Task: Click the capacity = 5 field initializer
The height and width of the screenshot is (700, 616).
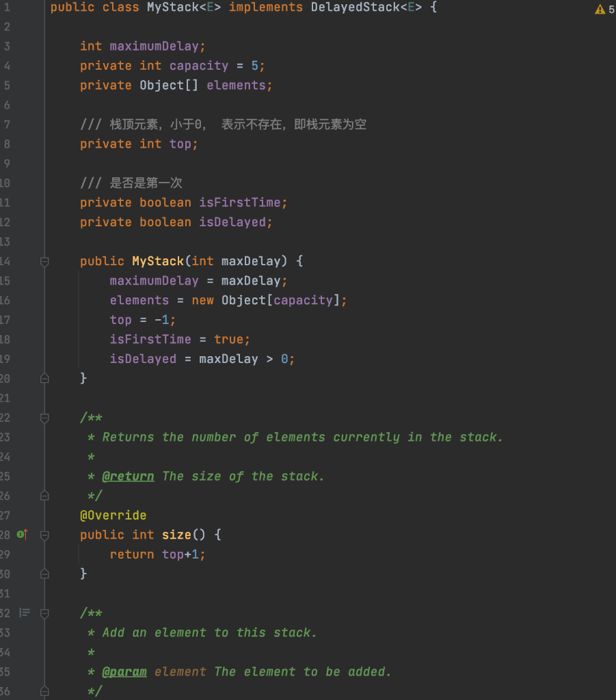Action: pos(219,65)
